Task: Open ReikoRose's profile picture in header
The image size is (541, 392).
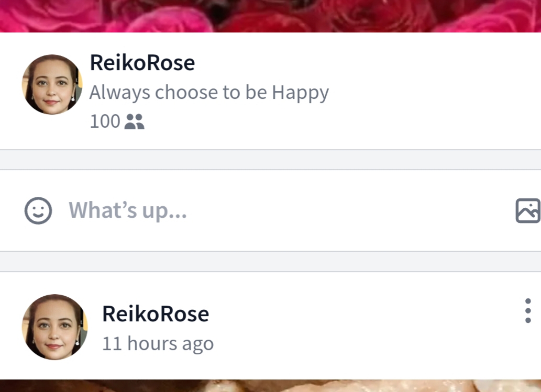Action: coord(52,84)
